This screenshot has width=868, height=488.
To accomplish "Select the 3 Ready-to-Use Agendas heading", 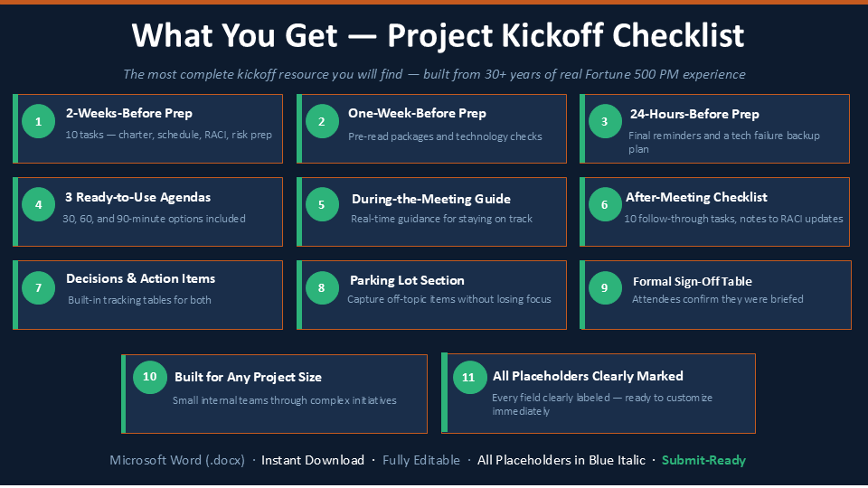I will coord(137,198).
